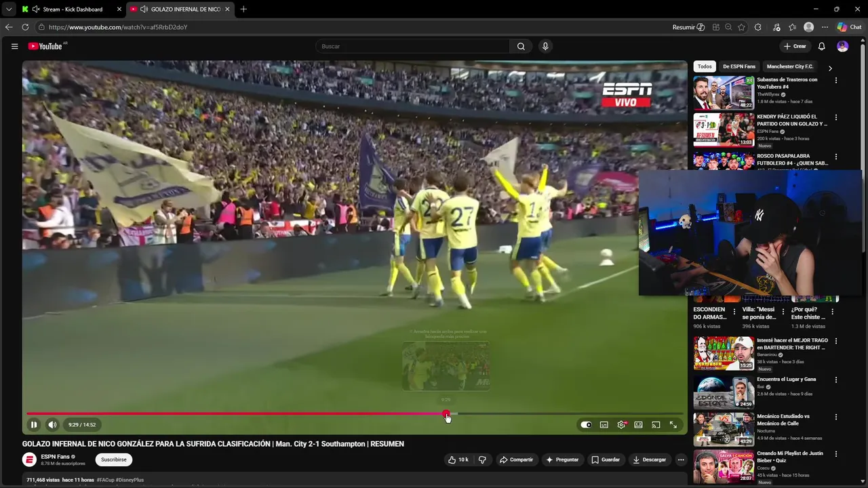
Task: Open the Crear button
Action: click(795, 46)
